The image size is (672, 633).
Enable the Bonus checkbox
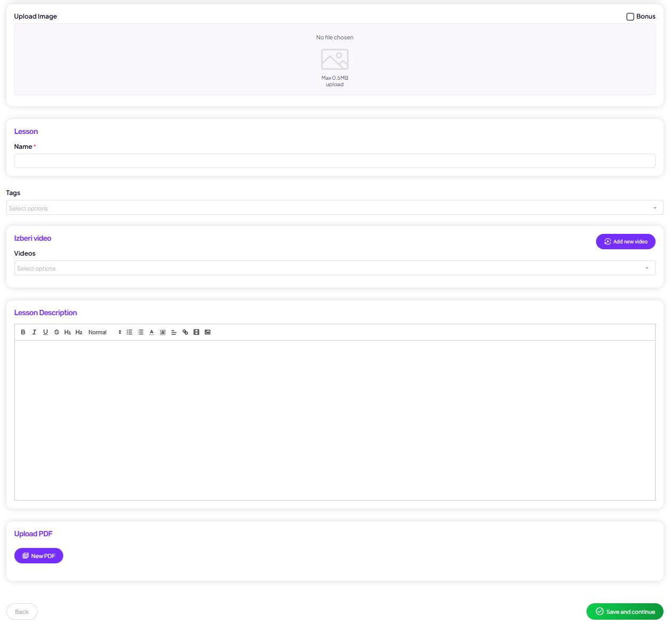(630, 16)
